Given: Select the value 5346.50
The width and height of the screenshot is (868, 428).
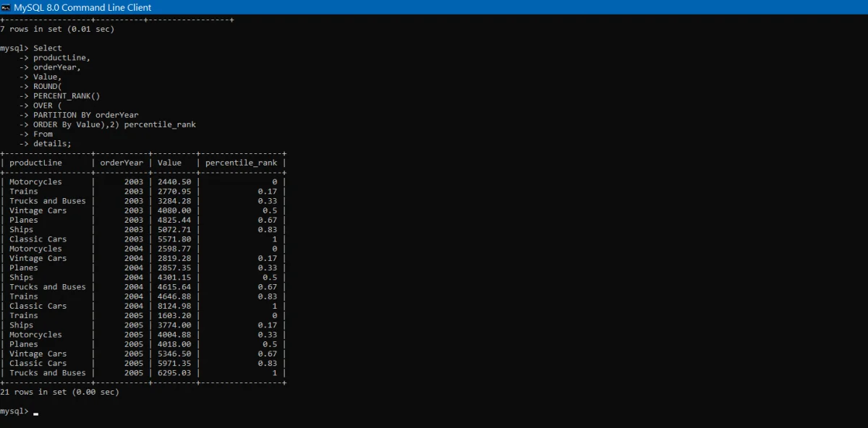Looking at the screenshot, I should (174, 354).
